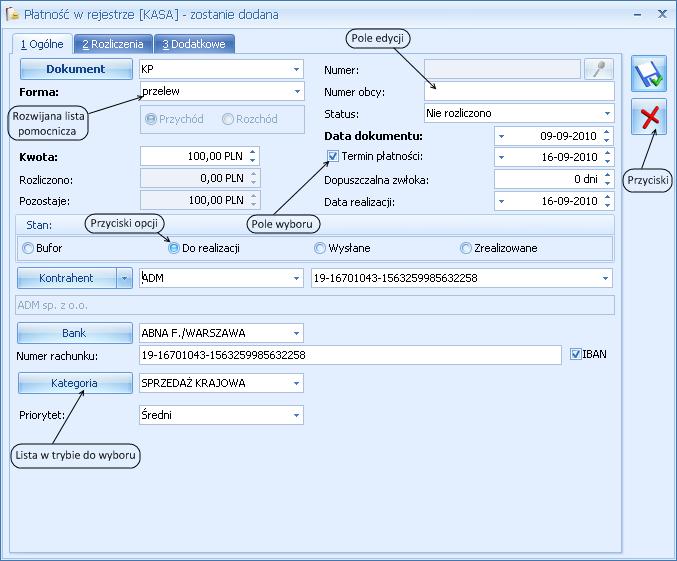Open Termin płatności calendar dropdown arrow
Viewport: 677px width, 561px height.
[501, 157]
